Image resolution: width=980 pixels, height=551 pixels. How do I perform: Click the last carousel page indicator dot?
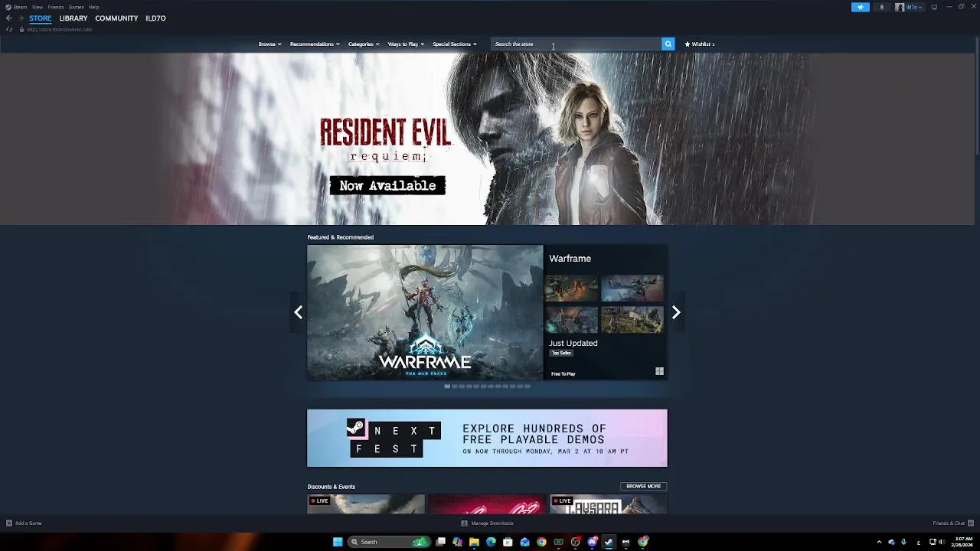tap(528, 386)
